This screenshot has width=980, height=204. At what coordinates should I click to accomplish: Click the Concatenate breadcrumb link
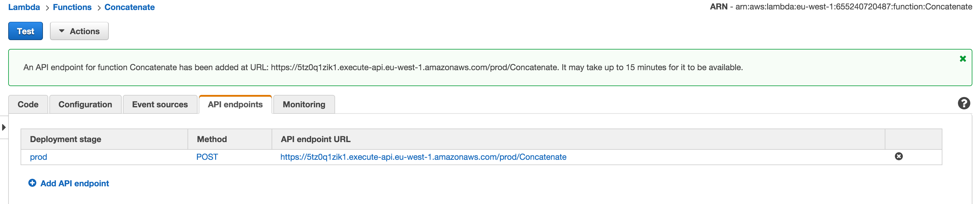pos(130,7)
